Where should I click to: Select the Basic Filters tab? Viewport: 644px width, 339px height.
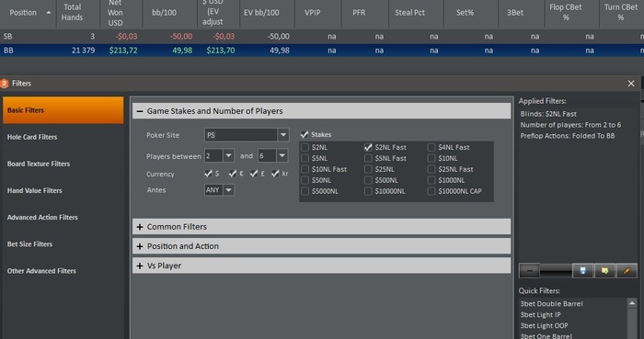(x=63, y=110)
